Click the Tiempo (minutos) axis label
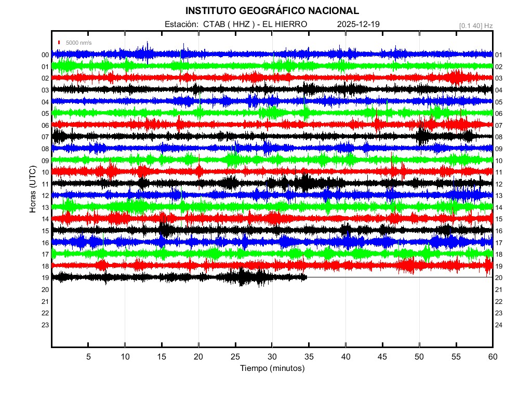 (272, 368)
